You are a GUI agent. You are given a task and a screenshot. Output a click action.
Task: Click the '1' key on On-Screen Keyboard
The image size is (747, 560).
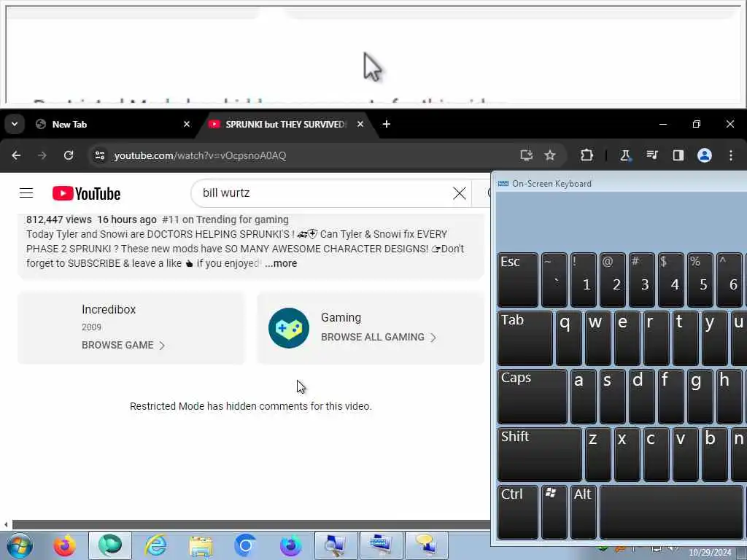coord(583,279)
